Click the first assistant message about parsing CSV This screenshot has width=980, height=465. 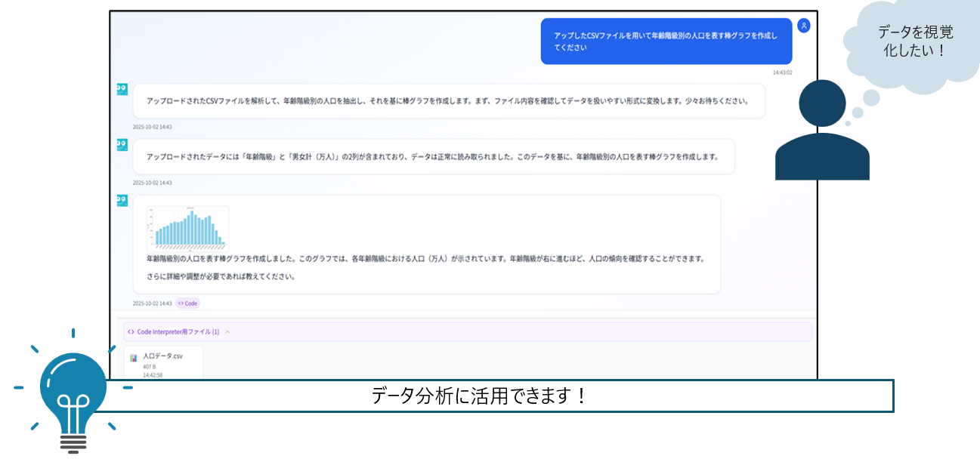click(x=447, y=101)
